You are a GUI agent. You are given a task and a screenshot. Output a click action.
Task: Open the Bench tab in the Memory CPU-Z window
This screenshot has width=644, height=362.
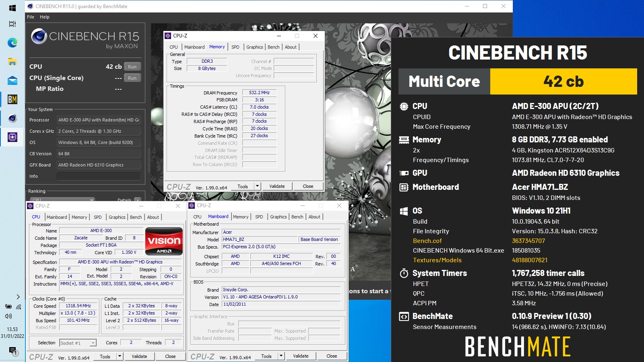pyautogui.click(x=274, y=47)
